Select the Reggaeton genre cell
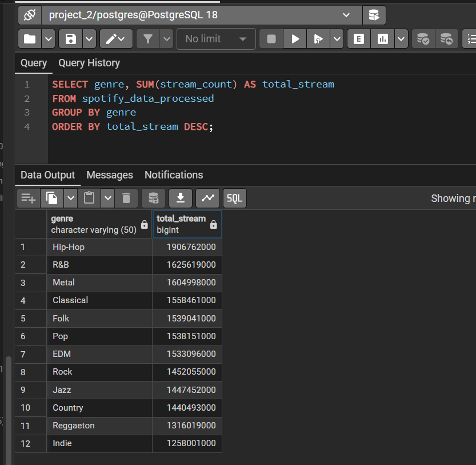 tap(99, 426)
